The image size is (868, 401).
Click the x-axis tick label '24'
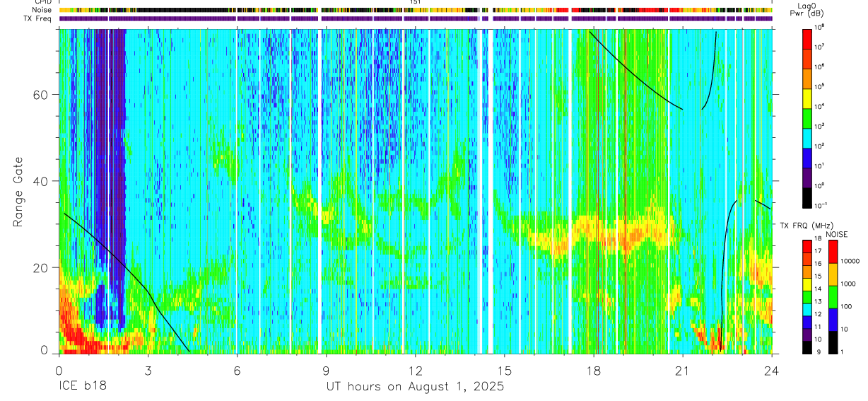[x=772, y=370]
